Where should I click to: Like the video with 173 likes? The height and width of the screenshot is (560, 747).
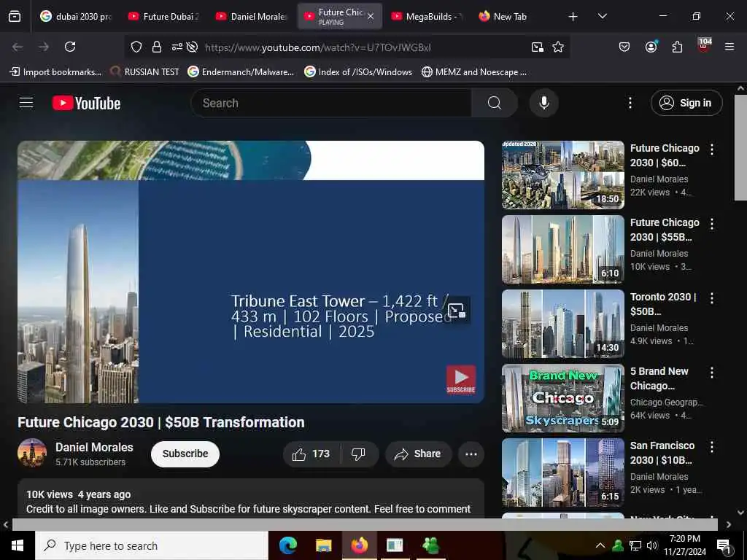coord(311,454)
